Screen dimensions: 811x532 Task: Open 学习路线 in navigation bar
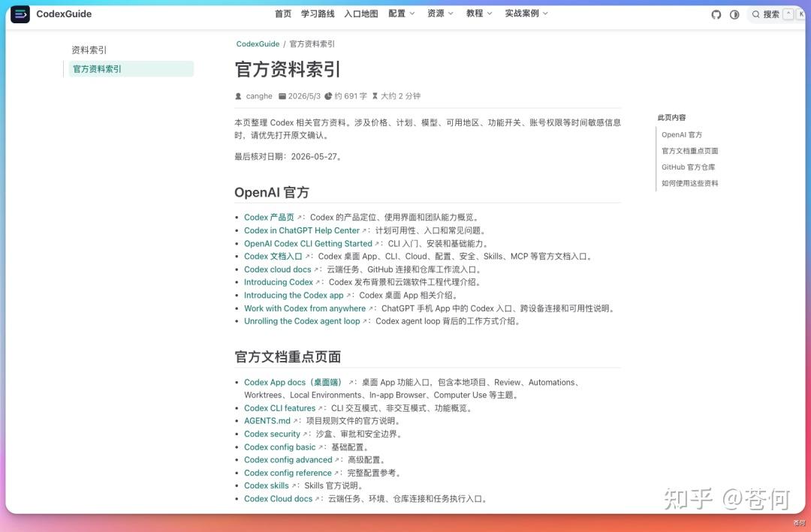(318, 14)
